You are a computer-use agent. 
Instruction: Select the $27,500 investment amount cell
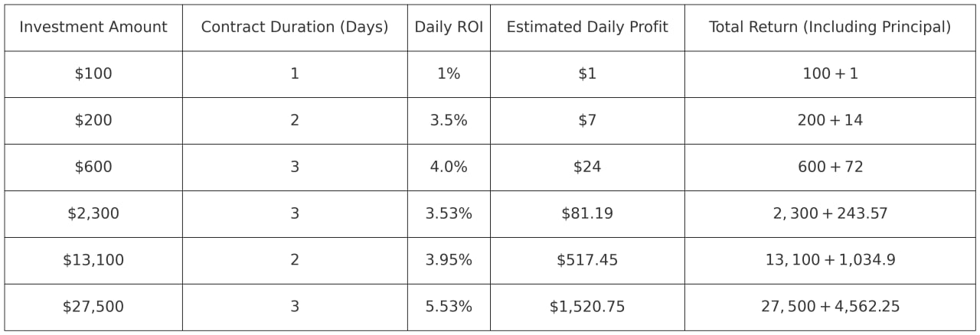(93, 307)
